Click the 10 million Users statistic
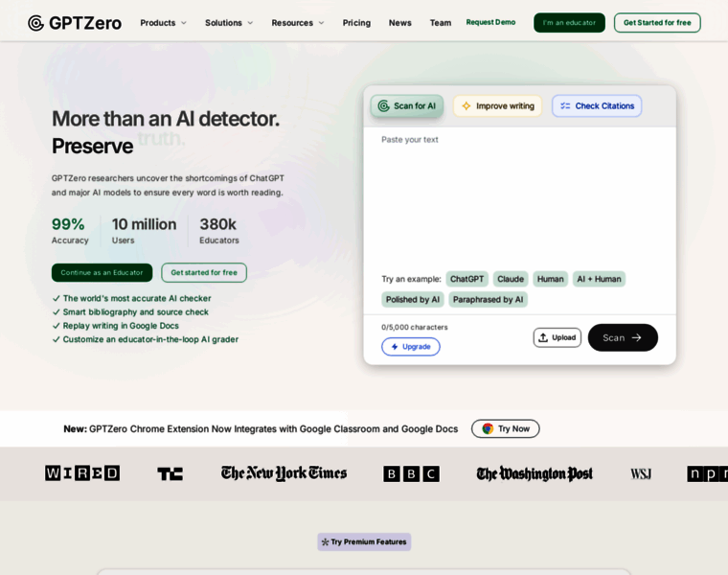Image resolution: width=728 pixels, height=575 pixels. [x=144, y=231]
